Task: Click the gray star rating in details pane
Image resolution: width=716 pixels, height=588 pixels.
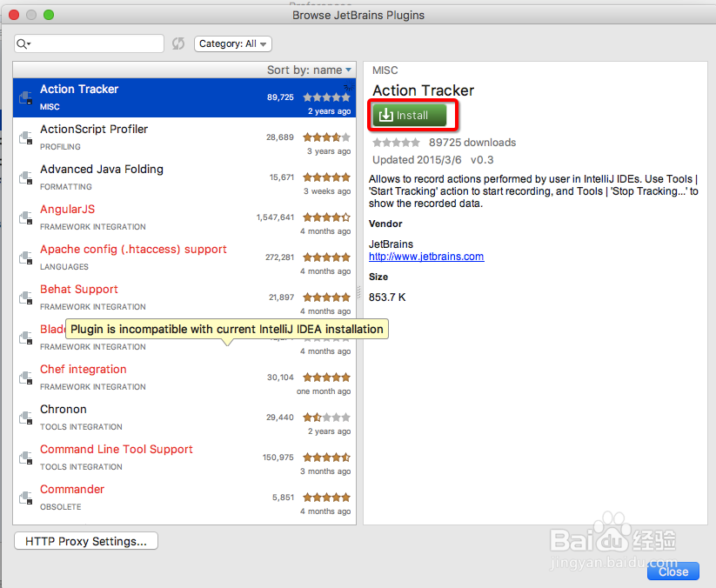Action: tap(396, 143)
